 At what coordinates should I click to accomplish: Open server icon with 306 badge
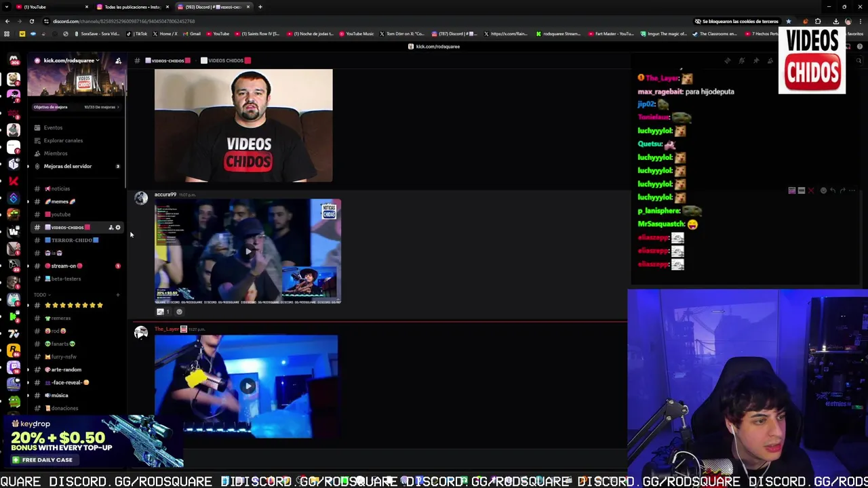click(x=14, y=60)
